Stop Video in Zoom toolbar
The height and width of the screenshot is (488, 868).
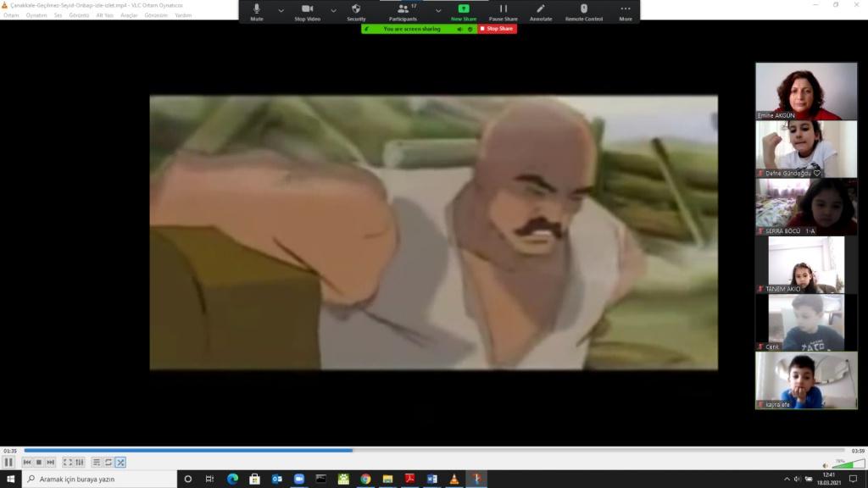[x=307, y=12]
